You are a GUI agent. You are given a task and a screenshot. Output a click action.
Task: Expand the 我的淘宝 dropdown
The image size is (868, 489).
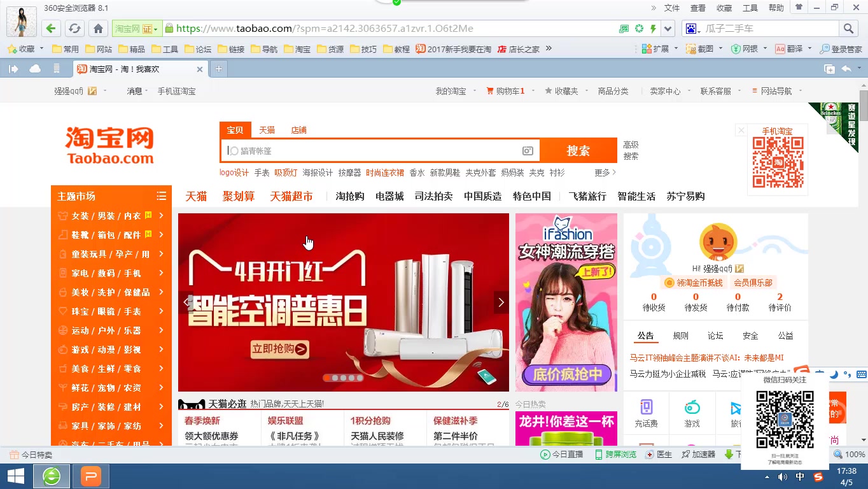click(x=475, y=91)
